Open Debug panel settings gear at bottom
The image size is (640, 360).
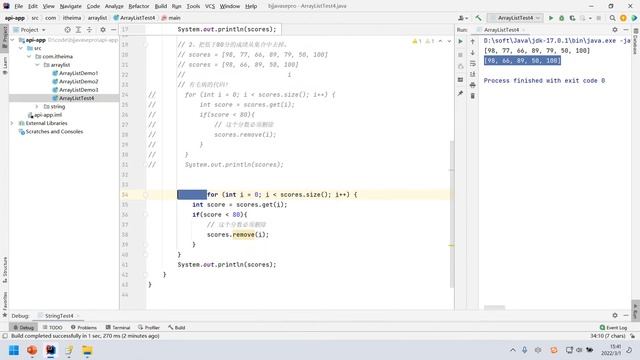[x=615, y=316]
